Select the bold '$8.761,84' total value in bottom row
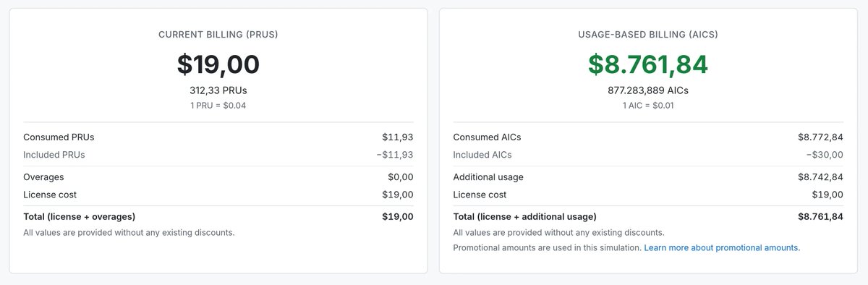Image resolution: width=868 pixels, height=285 pixels. (820, 216)
